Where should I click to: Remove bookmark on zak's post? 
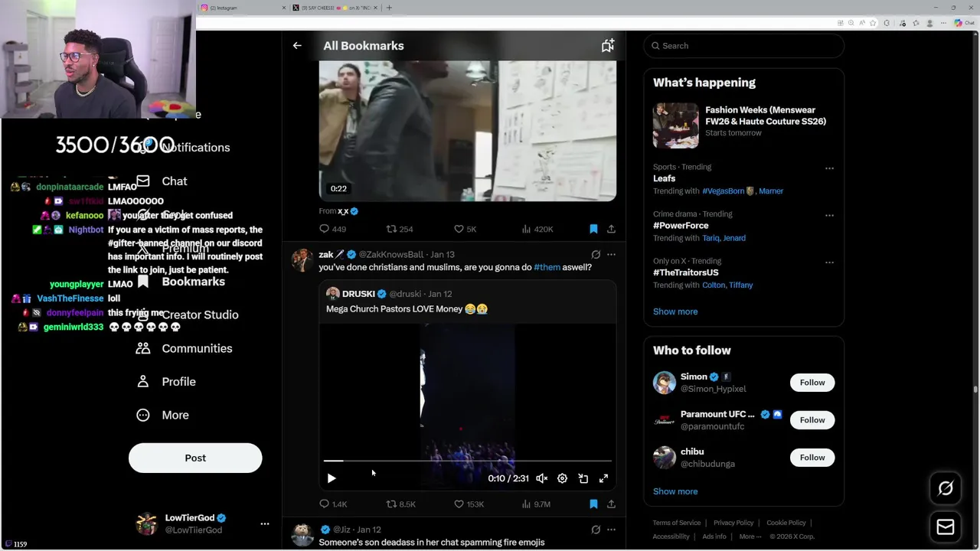[x=593, y=504]
